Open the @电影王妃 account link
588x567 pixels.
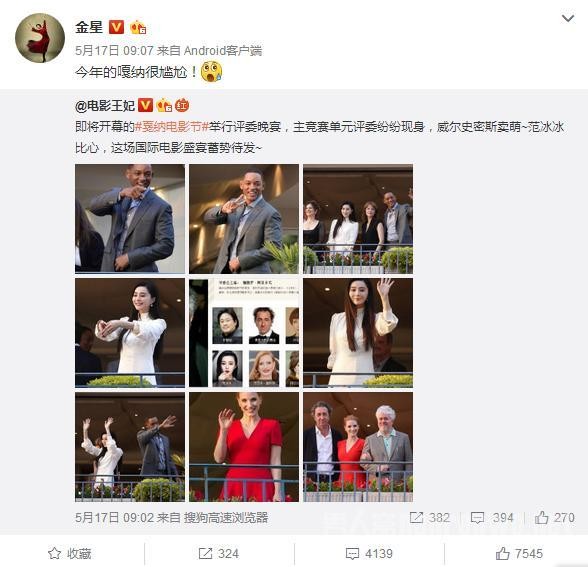(105, 106)
